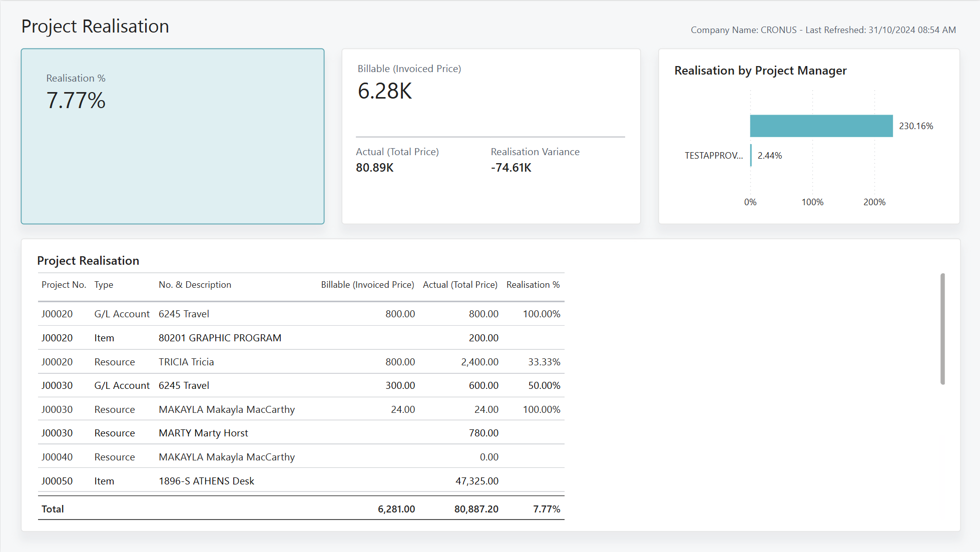
Task: Click the Actual (Total Price) 80.89K value
Action: coord(375,168)
